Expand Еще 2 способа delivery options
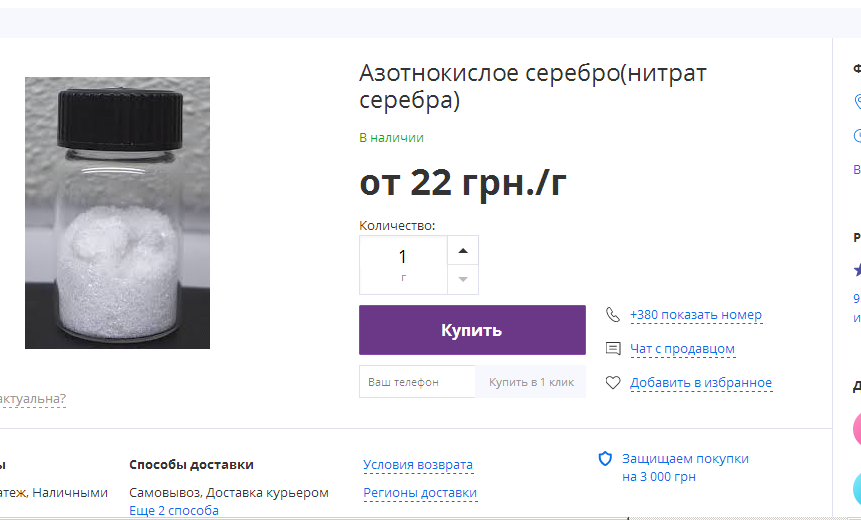The width and height of the screenshot is (861, 520). tap(174, 510)
